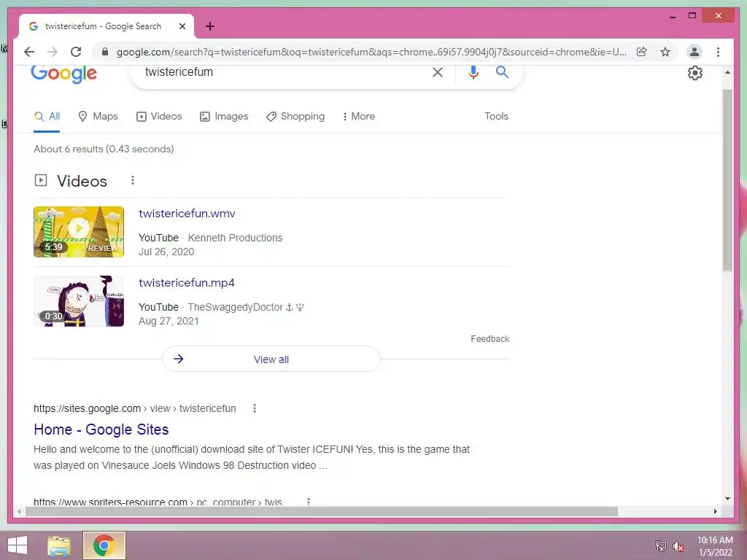Reload the Google search page
Screen dimensions: 747x560
click(76, 52)
